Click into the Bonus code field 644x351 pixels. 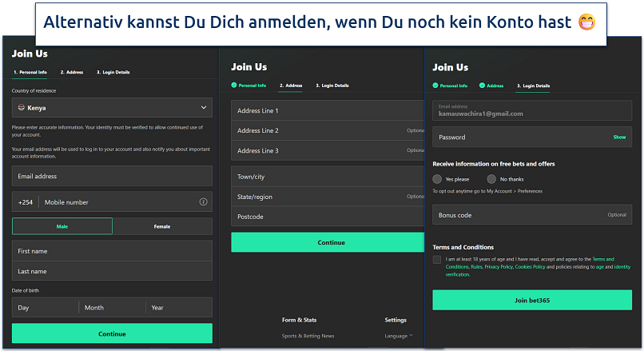[519, 214]
